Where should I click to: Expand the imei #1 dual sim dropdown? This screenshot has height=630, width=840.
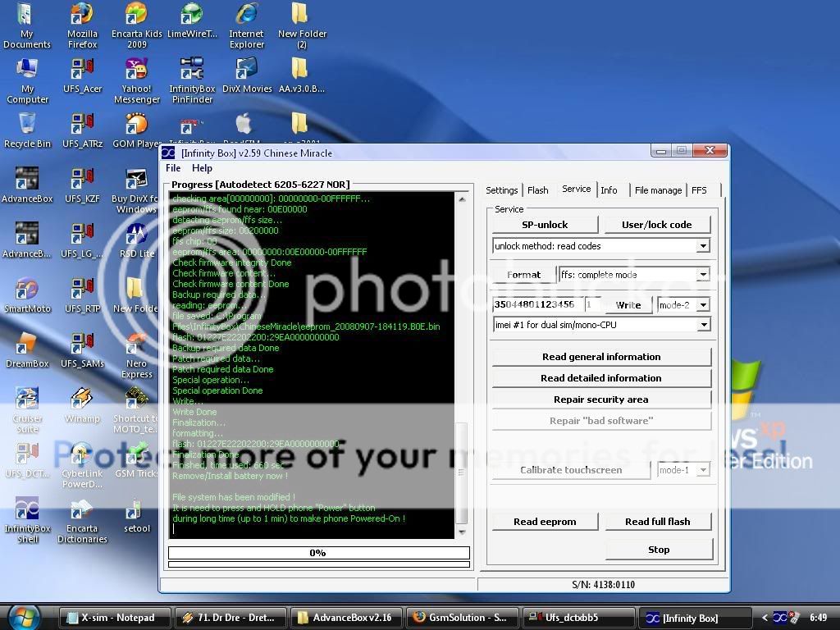(702, 325)
